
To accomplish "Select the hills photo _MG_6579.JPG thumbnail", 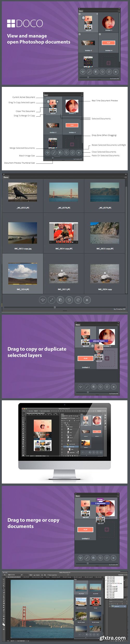I will pos(105,192).
